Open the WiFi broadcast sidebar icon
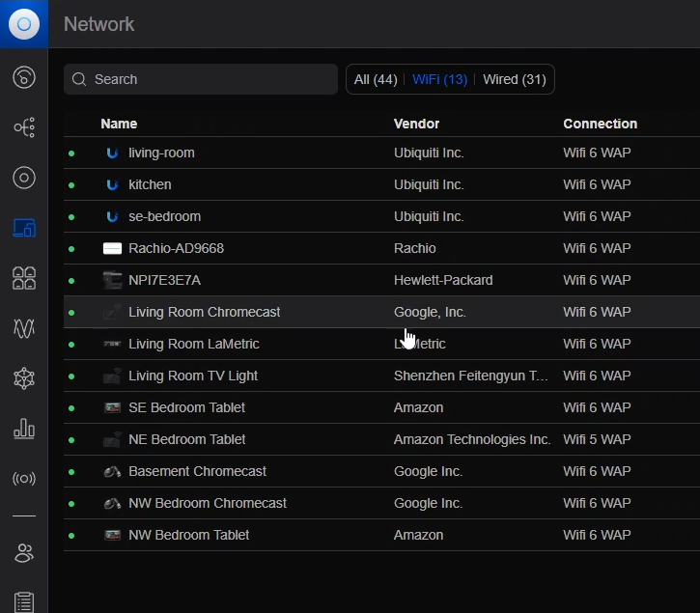 (x=24, y=479)
